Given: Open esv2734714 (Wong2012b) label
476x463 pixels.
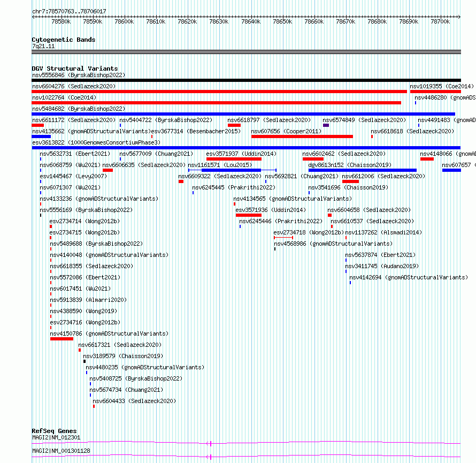Looking at the screenshot, I should pyautogui.click(x=85, y=221).
